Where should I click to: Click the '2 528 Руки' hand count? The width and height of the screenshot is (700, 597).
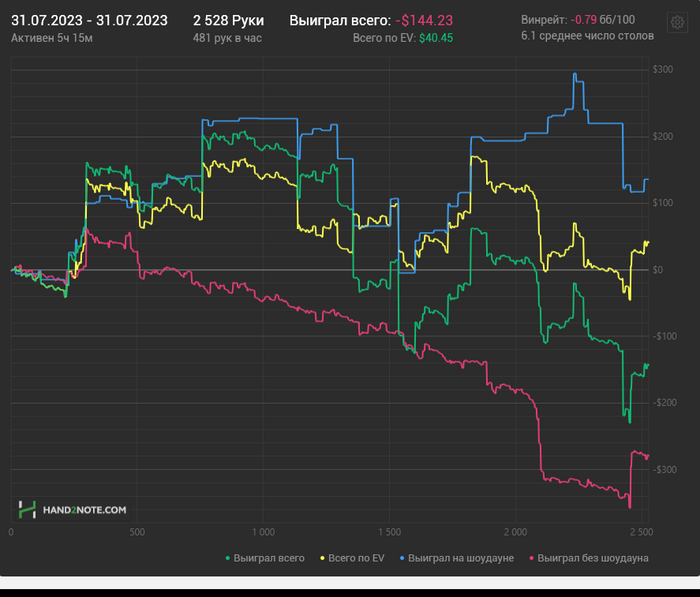coord(229,21)
